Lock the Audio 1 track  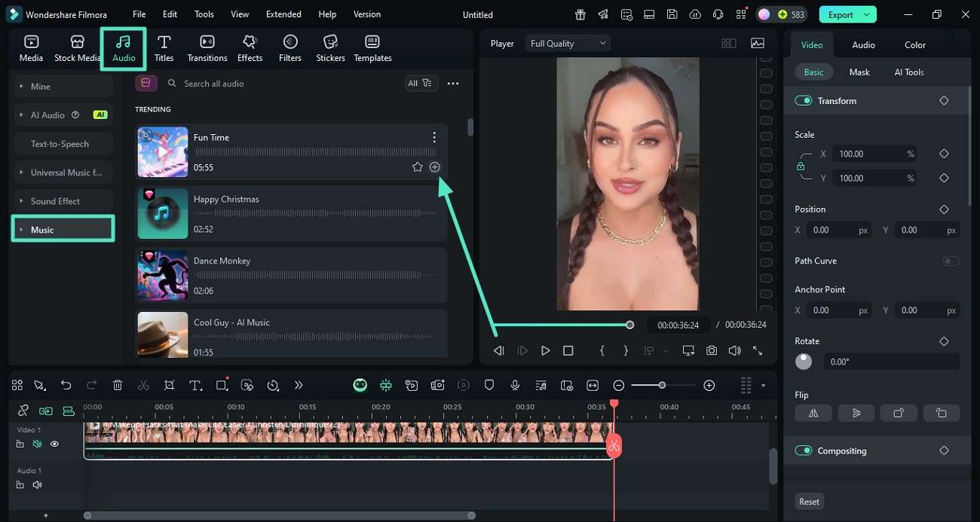point(20,485)
